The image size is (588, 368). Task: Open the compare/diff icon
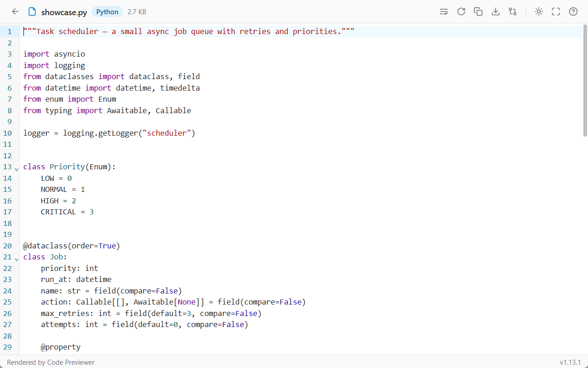pyautogui.click(x=513, y=12)
